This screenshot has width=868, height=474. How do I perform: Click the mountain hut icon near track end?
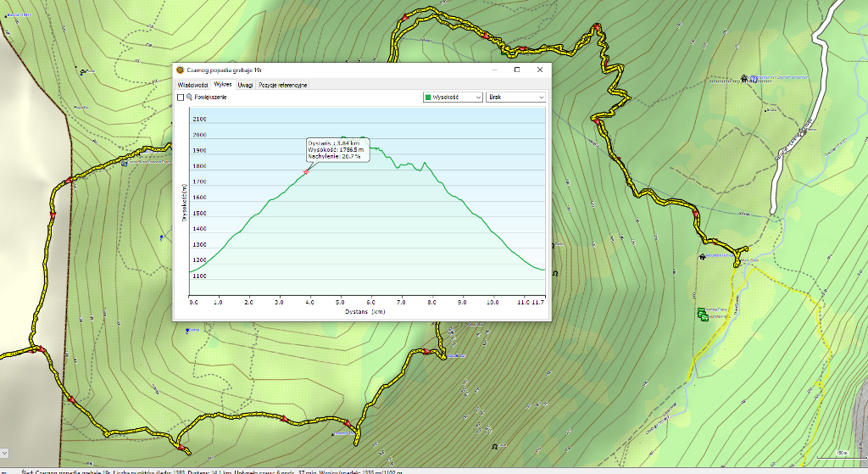coord(703,256)
